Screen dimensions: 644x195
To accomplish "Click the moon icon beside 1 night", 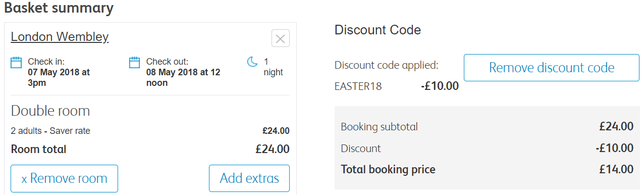I will coord(252,62).
